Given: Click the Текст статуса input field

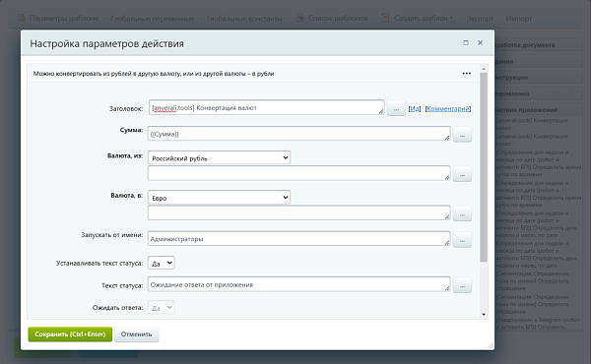Looking at the screenshot, I should [298, 284].
